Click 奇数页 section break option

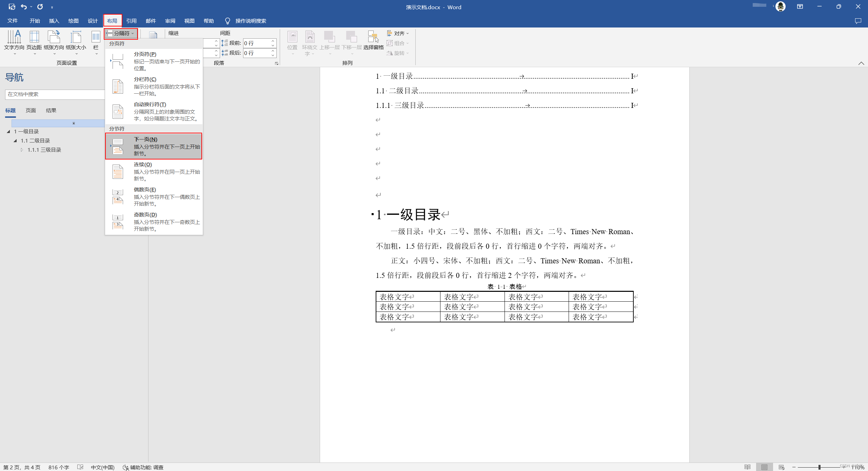[x=153, y=222]
